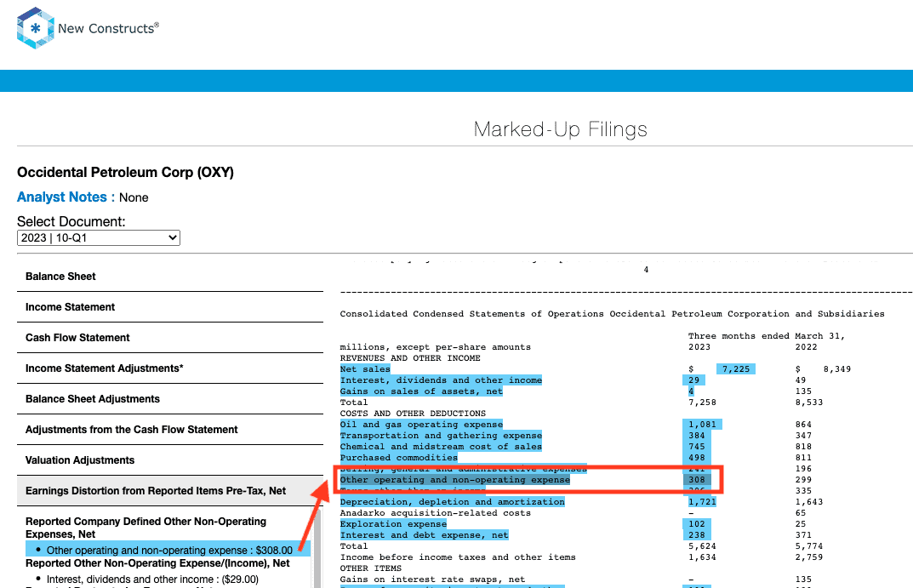Click the highlighted Net sales label
Image resolution: width=913 pixels, height=588 pixels.
(365, 369)
